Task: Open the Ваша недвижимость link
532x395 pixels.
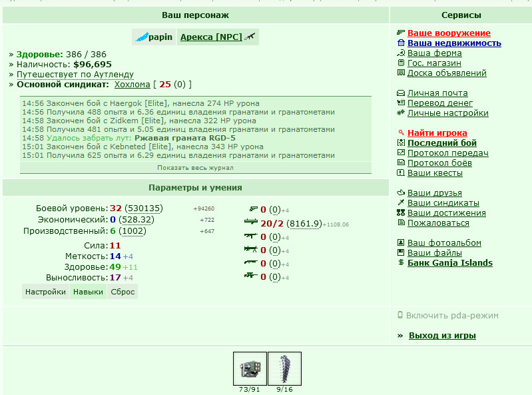Action: (454, 43)
